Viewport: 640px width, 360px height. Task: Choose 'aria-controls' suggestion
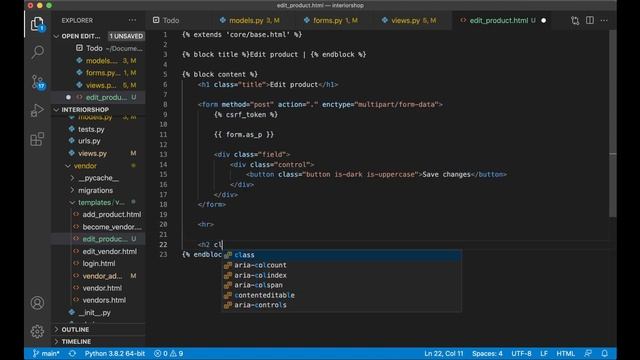(x=342, y=305)
